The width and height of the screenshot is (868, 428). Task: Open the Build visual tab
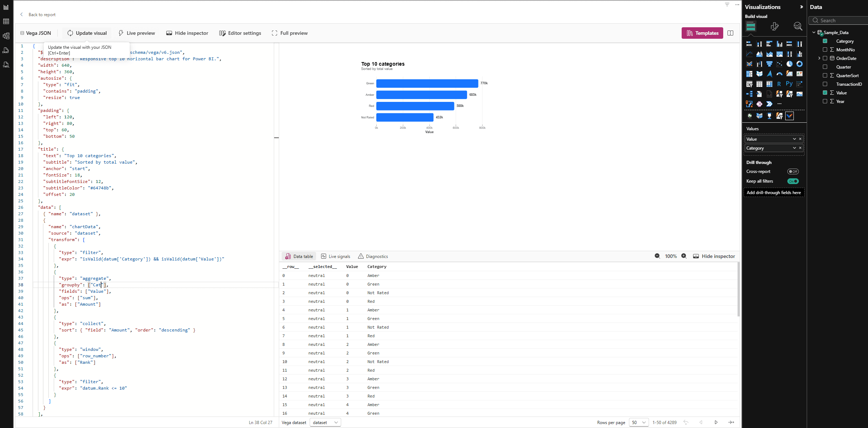pyautogui.click(x=751, y=26)
